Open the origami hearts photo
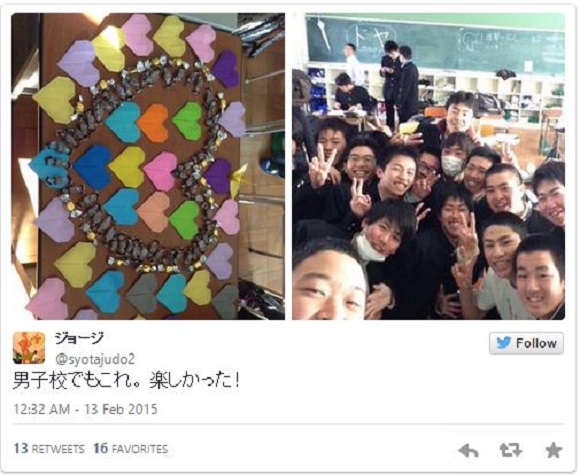The width and height of the screenshot is (580, 475). click(x=148, y=166)
